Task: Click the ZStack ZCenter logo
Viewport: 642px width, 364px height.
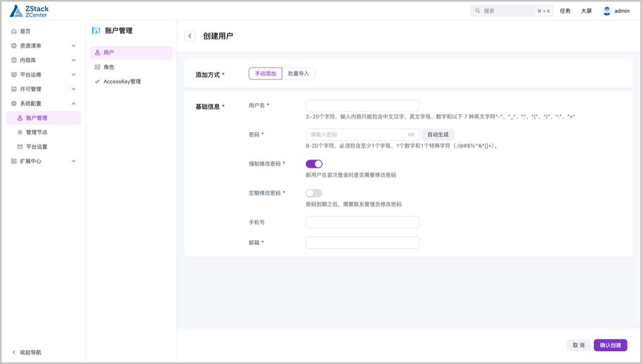Action: (29, 11)
